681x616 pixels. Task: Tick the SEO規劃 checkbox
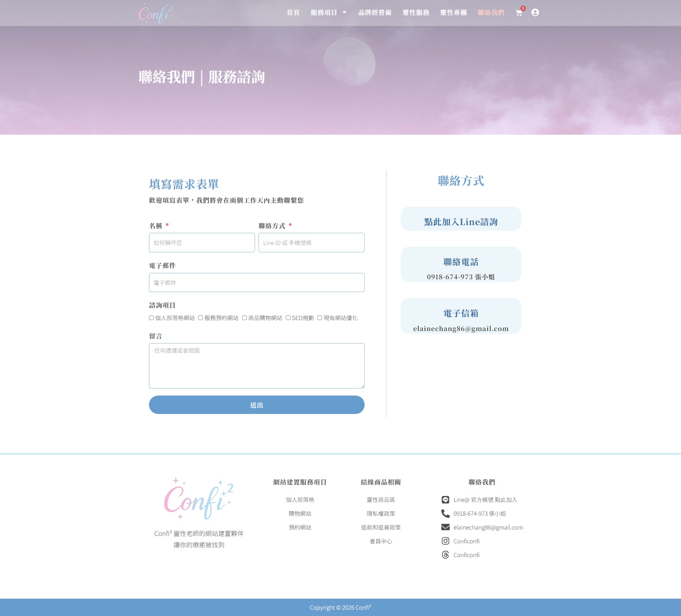[288, 318]
